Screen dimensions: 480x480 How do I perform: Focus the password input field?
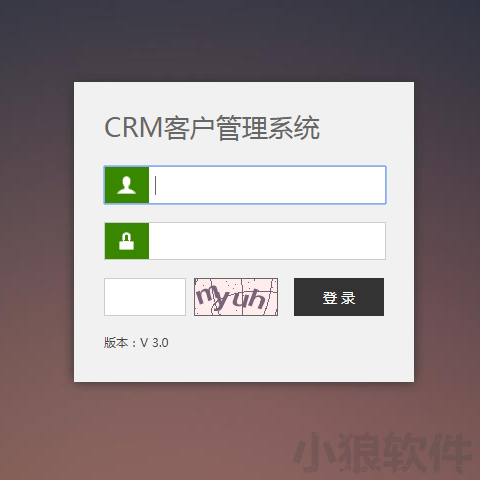pyautogui.click(x=267, y=241)
